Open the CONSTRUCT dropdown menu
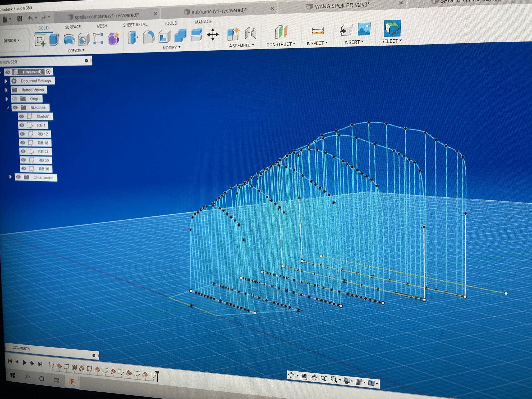The height and width of the screenshot is (399, 532). (281, 44)
